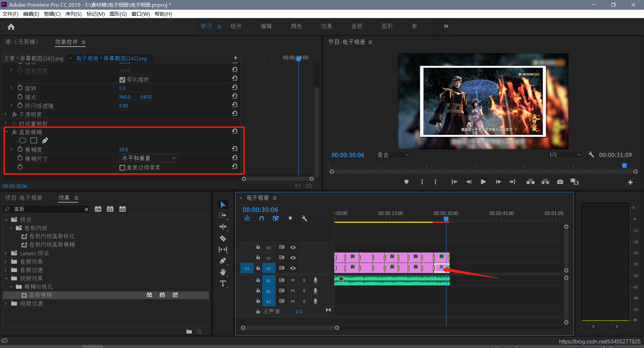Screen dimensions: 644x348
Task: Click timeline playhead at 00:00:30:06
Action: (446, 219)
